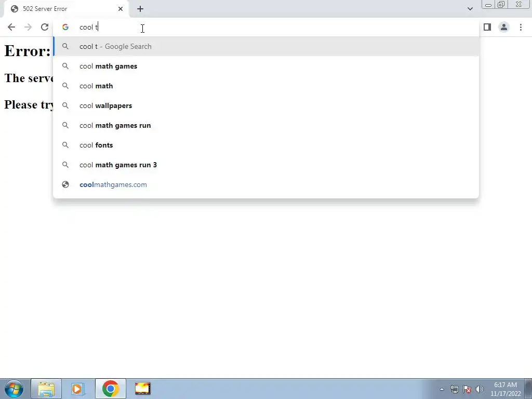532x399 pixels.
Task: Open the tab search dropdown arrow
Action: (x=470, y=9)
